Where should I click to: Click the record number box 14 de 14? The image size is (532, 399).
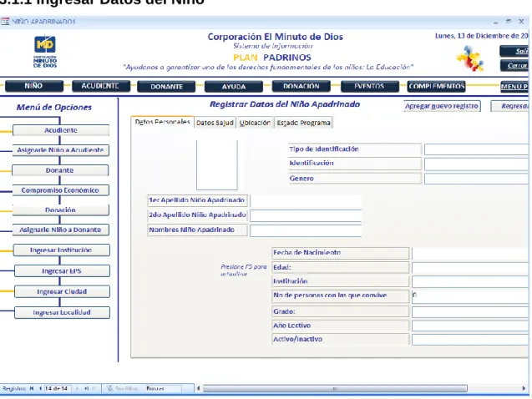(58, 388)
